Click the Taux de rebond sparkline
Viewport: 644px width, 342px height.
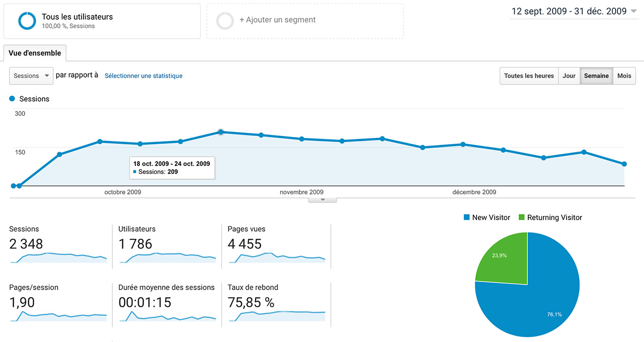tap(276, 316)
